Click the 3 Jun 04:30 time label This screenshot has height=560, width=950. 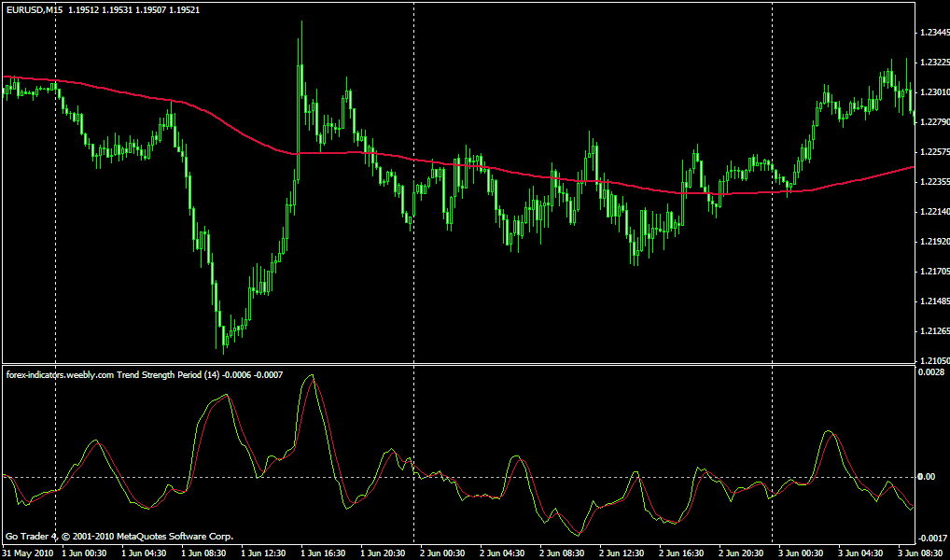(x=861, y=553)
